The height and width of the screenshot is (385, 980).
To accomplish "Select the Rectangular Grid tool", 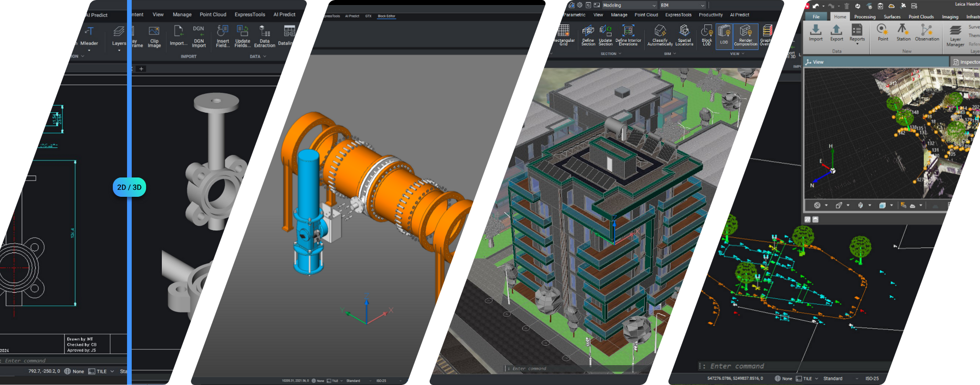I will coord(563,35).
